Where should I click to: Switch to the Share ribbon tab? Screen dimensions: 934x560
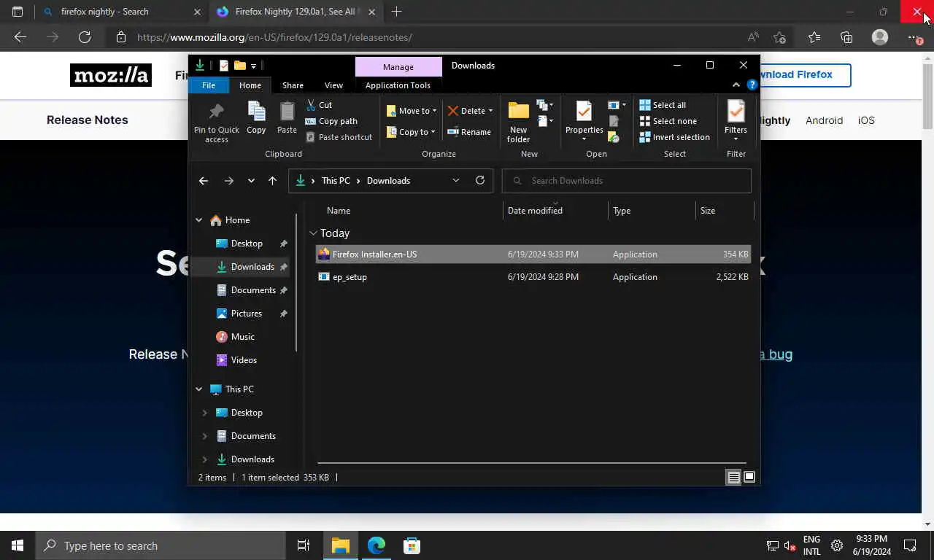(x=293, y=85)
